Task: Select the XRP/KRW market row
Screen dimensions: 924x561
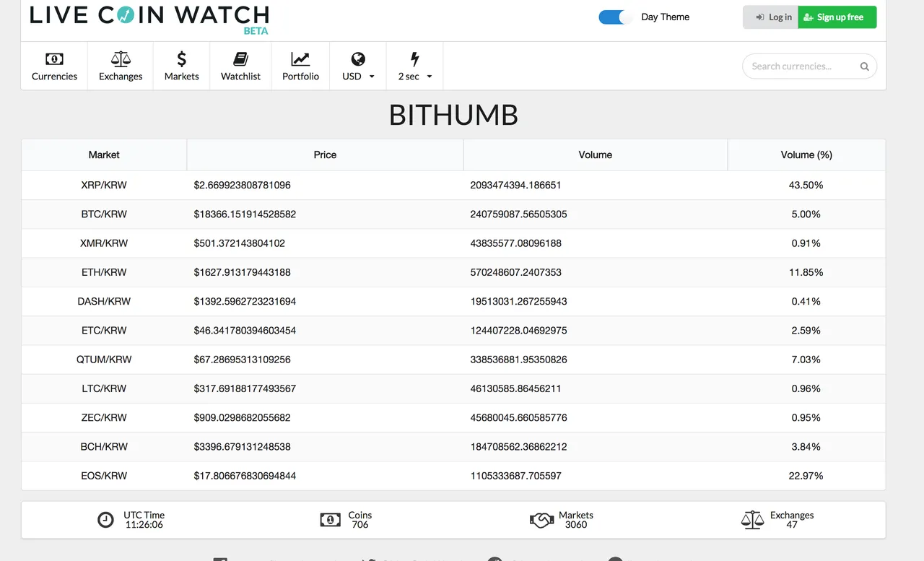Action: pos(453,185)
